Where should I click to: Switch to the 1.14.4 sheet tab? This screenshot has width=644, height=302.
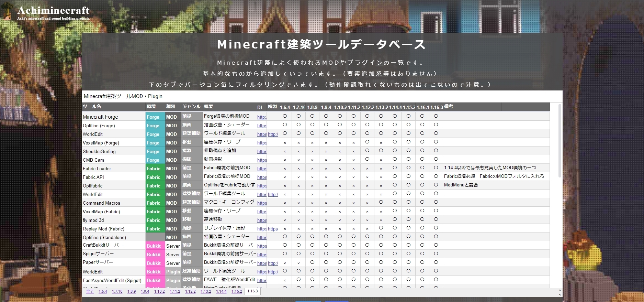click(x=221, y=291)
